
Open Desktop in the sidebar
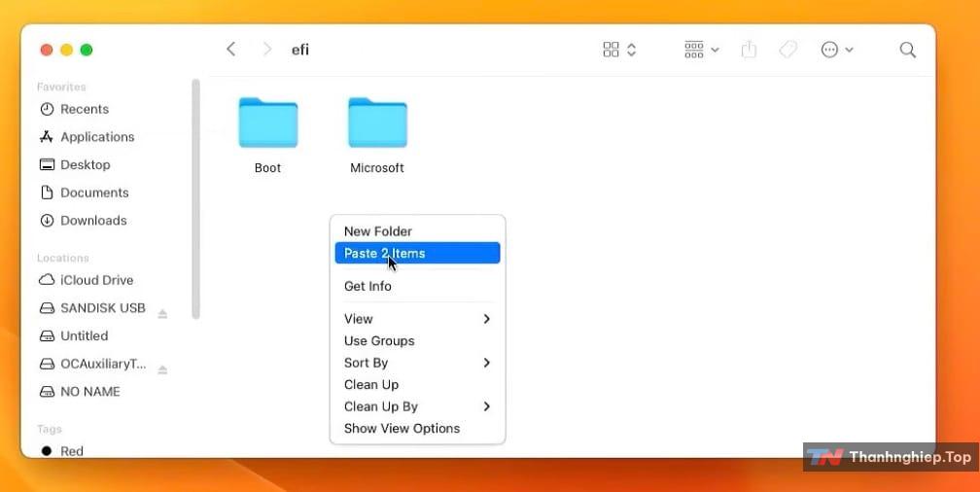[85, 164]
